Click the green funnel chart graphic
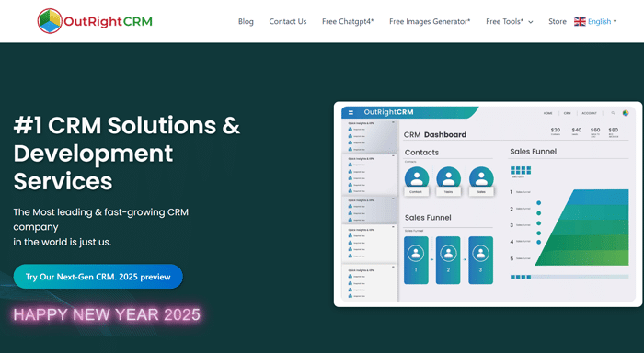644x353 pixels. pyautogui.click(x=582, y=227)
